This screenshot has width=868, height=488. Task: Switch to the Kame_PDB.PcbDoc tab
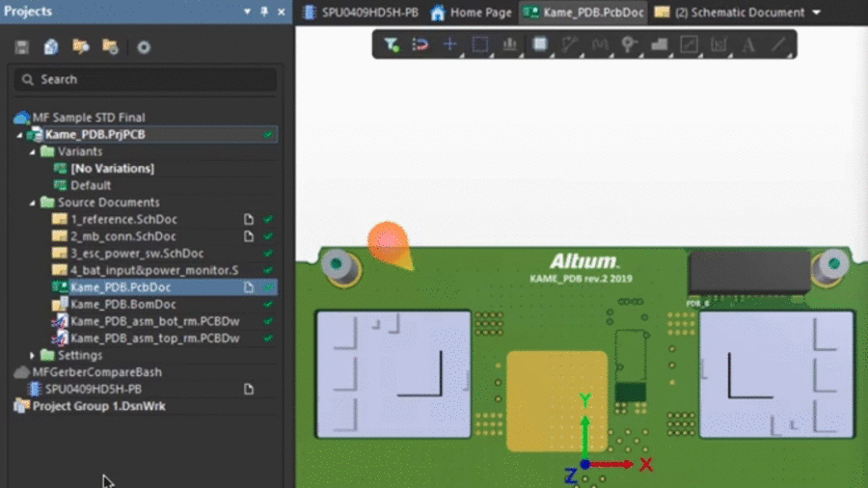583,13
